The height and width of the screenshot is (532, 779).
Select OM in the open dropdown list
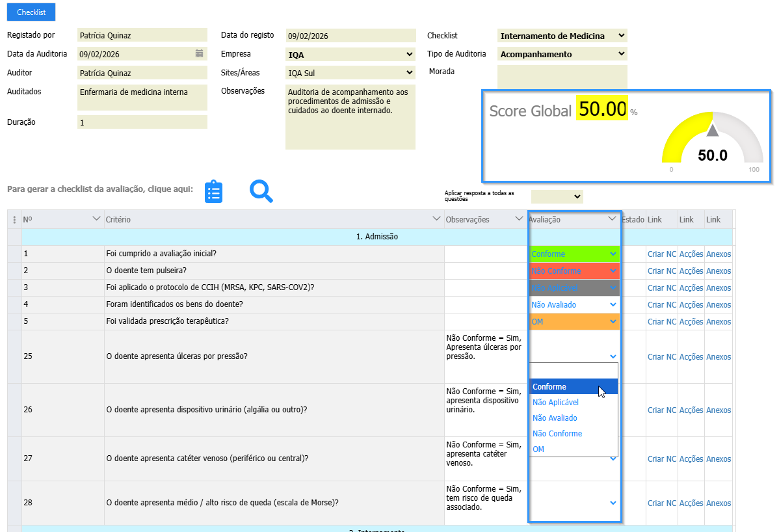click(574, 449)
